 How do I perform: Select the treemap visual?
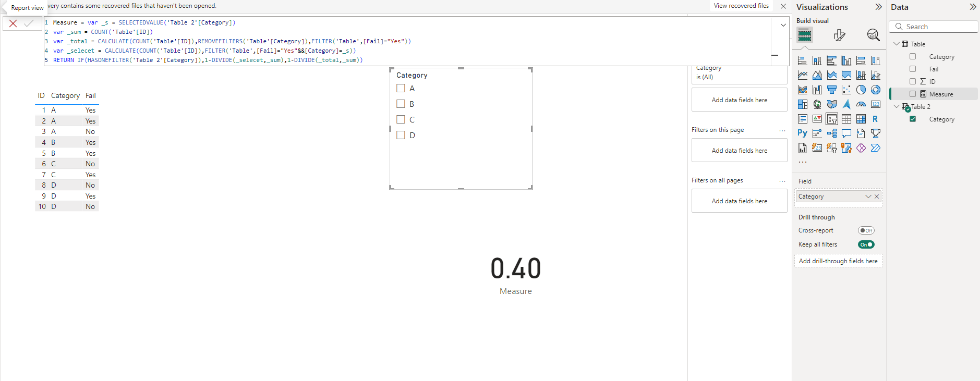click(803, 104)
